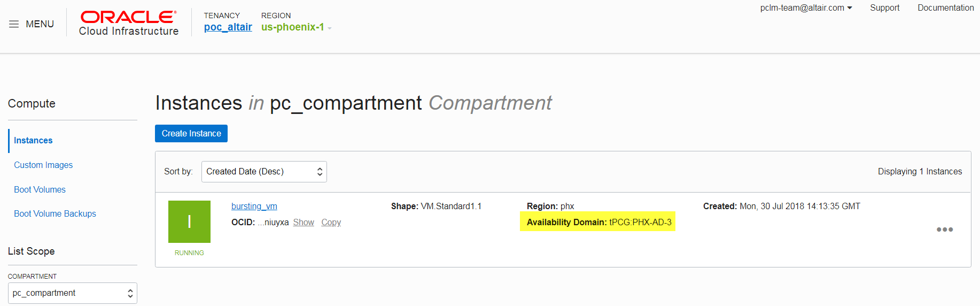The height and width of the screenshot is (306, 980).
Task: Expand the us-phoenix-1 region dropdown
Action: pos(297,27)
